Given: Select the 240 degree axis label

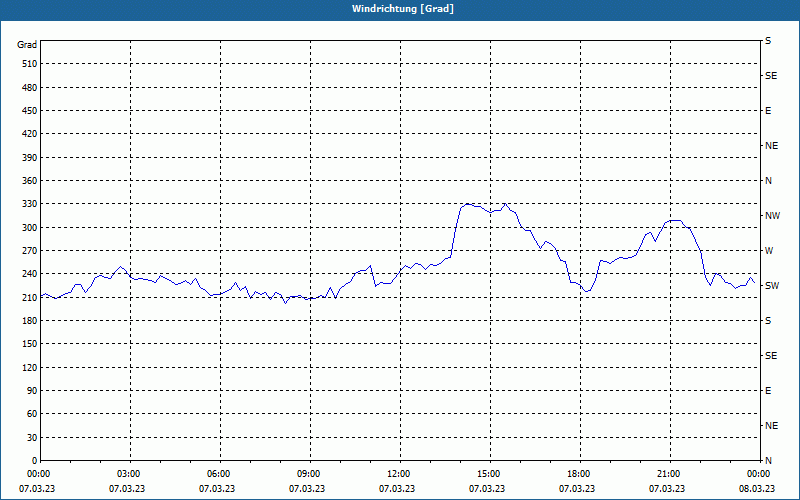Looking at the screenshot, I should [29, 274].
